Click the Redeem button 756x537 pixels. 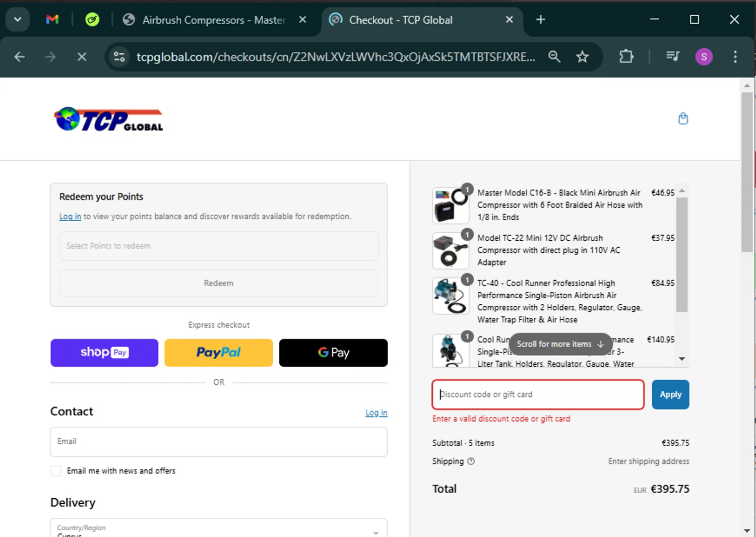pos(219,283)
